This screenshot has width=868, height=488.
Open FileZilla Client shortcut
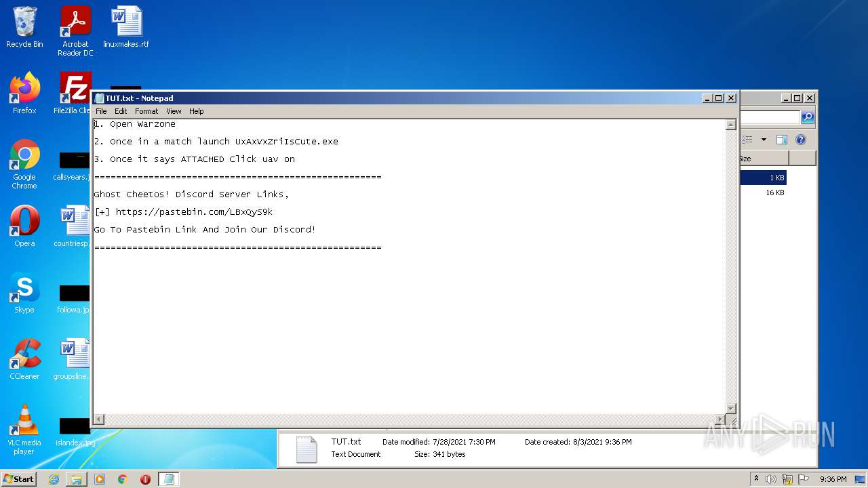[x=73, y=94]
